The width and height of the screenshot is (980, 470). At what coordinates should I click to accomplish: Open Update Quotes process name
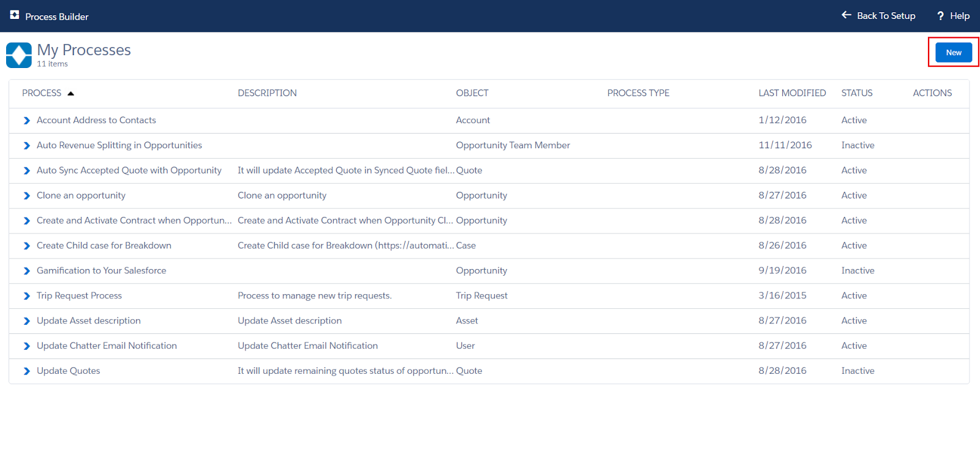coord(69,371)
